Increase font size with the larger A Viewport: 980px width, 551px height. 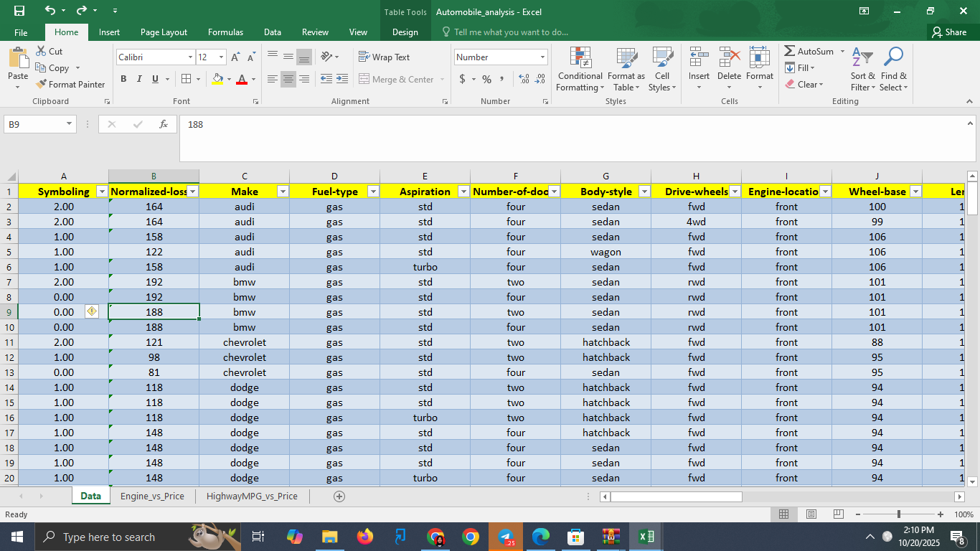tap(236, 57)
